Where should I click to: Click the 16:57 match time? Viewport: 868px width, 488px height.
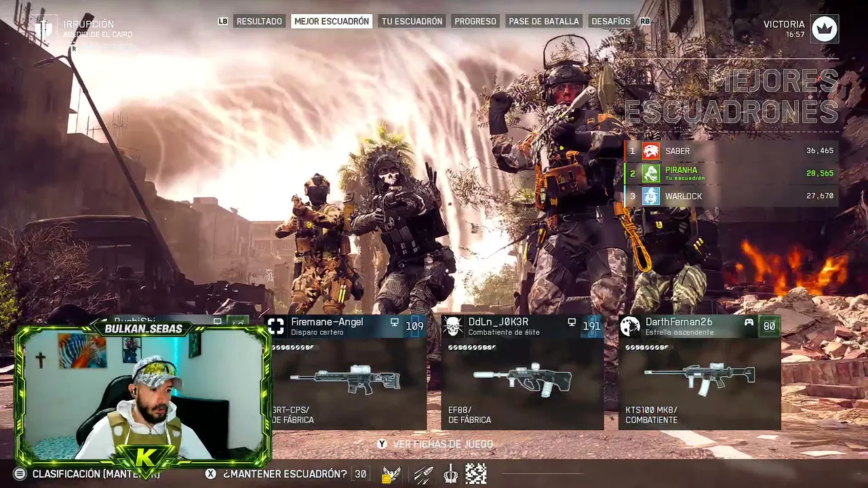795,35
